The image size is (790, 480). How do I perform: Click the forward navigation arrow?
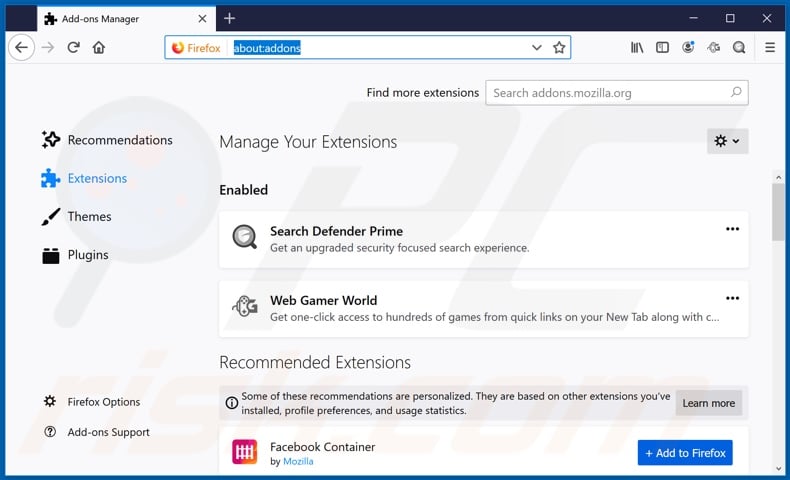(48, 47)
